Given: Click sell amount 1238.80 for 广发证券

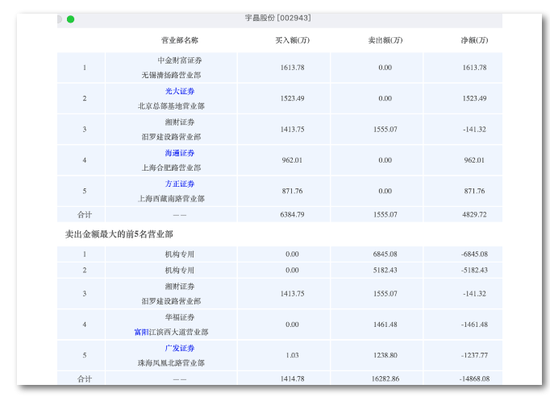Looking at the screenshot, I should 385,356.
